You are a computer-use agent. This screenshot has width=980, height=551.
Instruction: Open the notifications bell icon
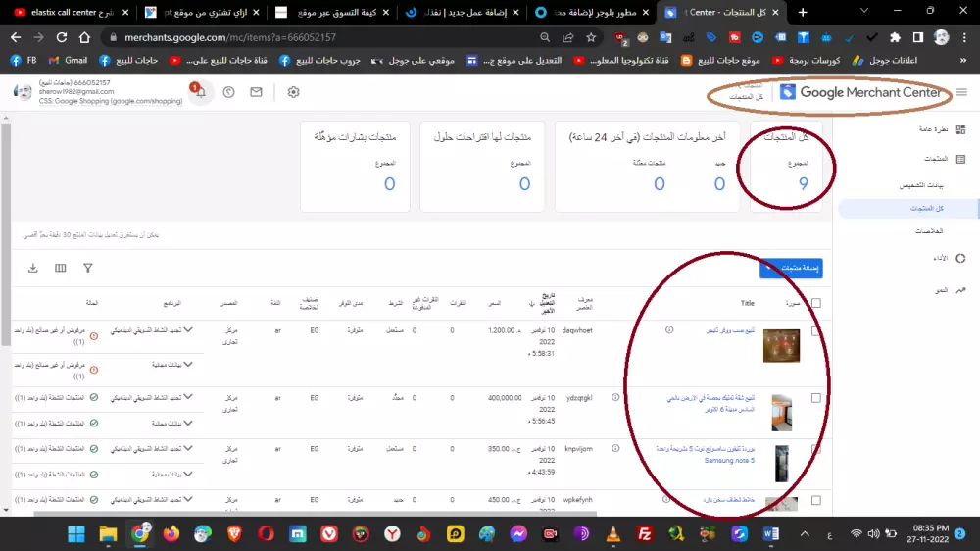click(200, 92)
